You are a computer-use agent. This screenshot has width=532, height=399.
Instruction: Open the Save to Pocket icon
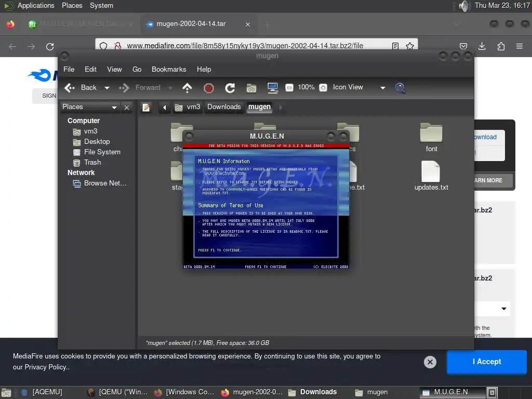[463, 46]
